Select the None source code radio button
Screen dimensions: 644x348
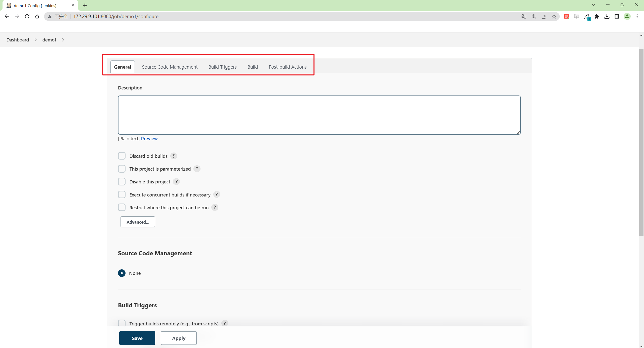pos(122,273)
